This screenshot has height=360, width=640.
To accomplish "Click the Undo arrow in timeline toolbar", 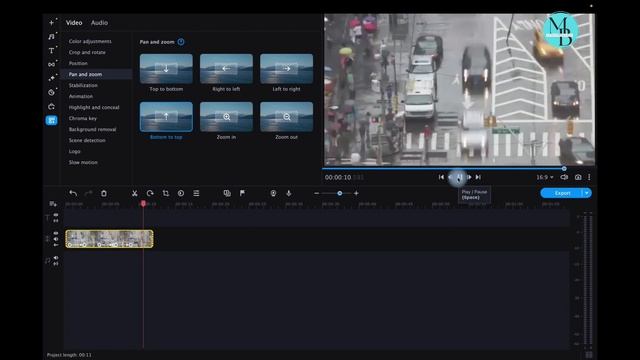I will click(73, 193).
